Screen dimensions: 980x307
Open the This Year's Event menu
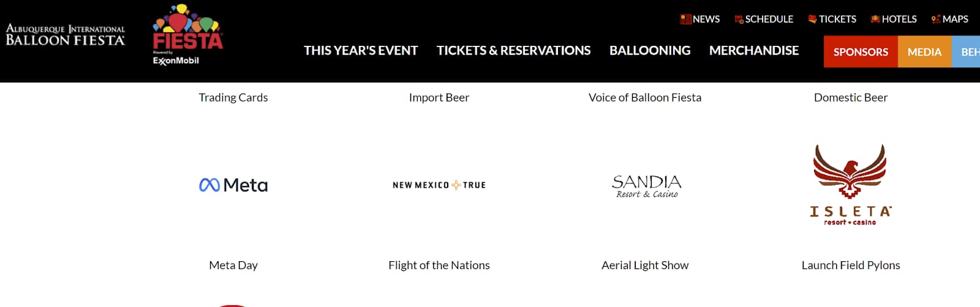[x=361, y=51]
